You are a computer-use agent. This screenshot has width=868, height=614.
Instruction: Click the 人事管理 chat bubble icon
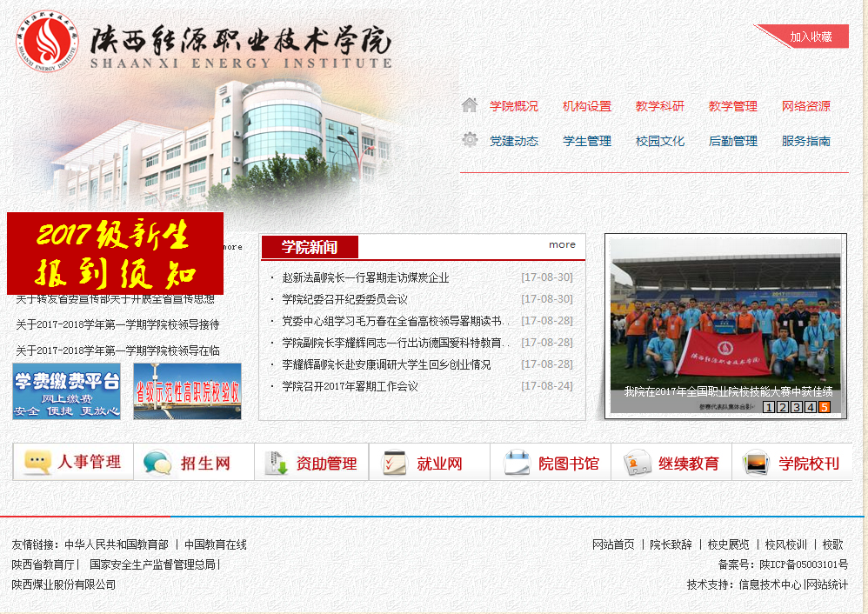pos(38,463)
